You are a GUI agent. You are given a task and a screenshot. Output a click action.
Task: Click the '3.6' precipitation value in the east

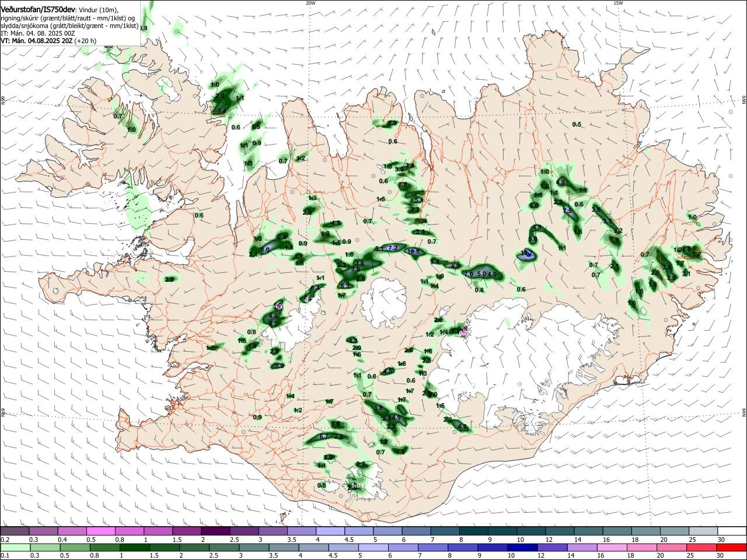pyautogui.click(x=596, y=209)
